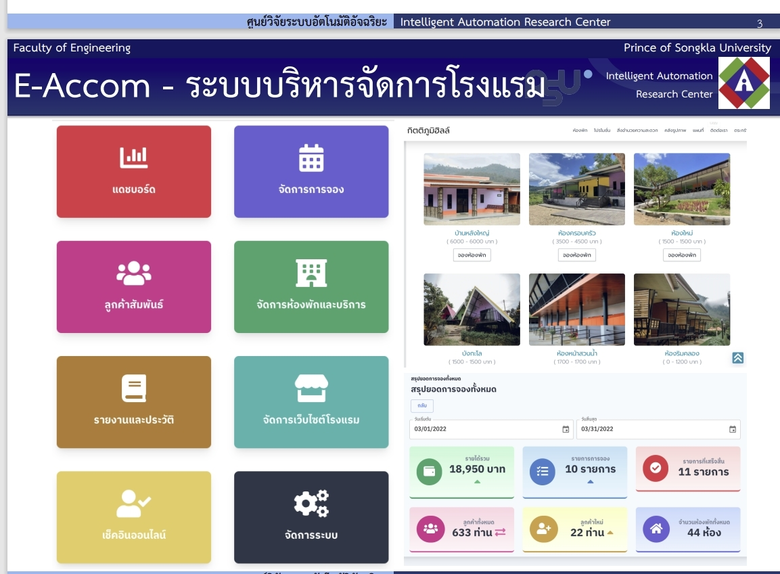Open the pink ลูกค้าสัมพันธ์ people tile
Image resolution: width=780 pixels, height=574 pixels.
tap(134, 287)
